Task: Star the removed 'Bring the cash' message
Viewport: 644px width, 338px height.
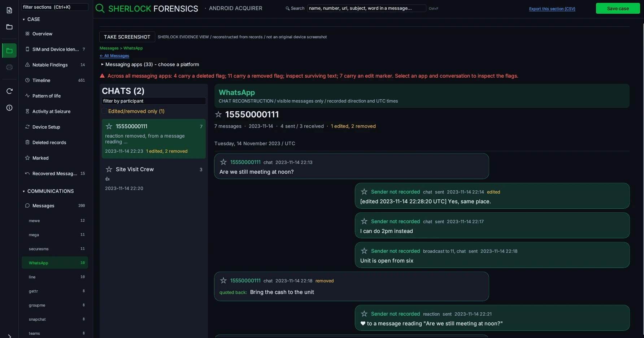Action: [223, 281]
